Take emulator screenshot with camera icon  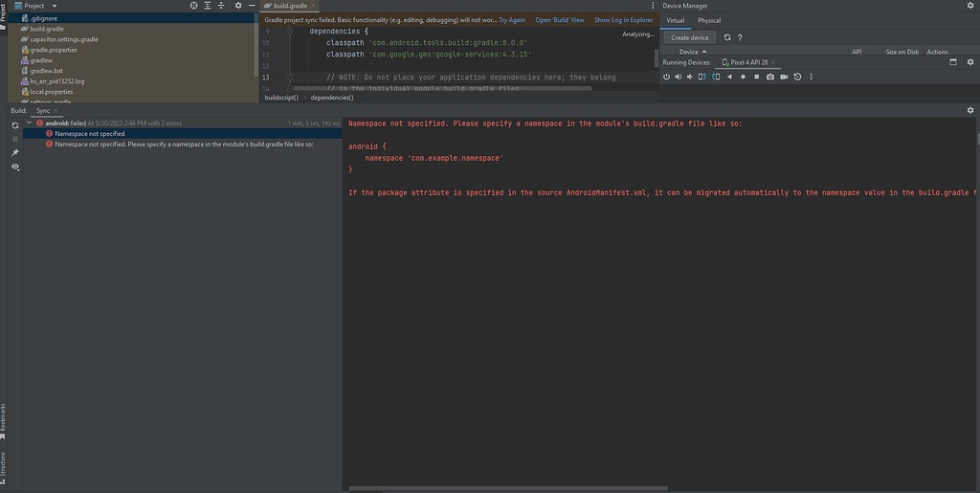tap(770, 77)
